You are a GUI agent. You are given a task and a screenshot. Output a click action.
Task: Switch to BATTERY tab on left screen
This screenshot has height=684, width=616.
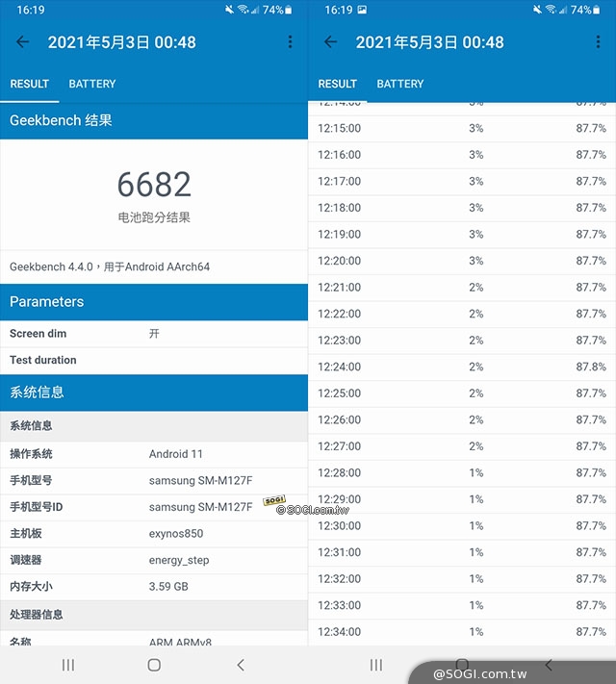click(92, 84)
